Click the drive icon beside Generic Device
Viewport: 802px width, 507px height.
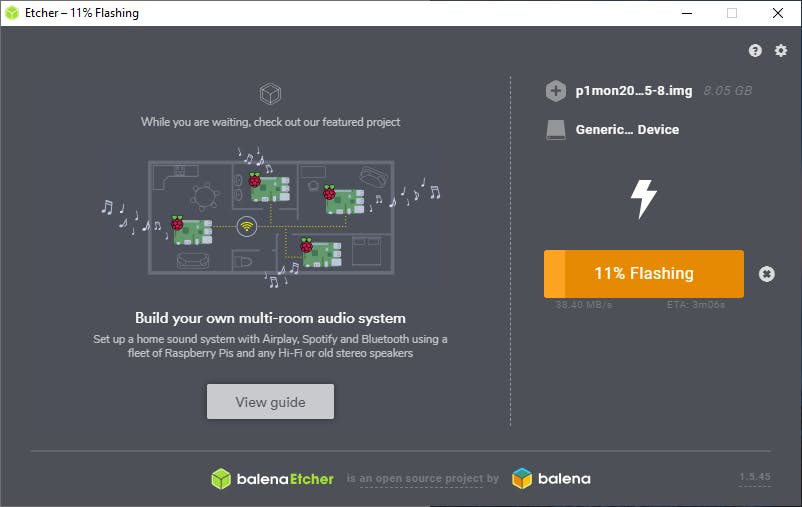click(x=555, y=130)
